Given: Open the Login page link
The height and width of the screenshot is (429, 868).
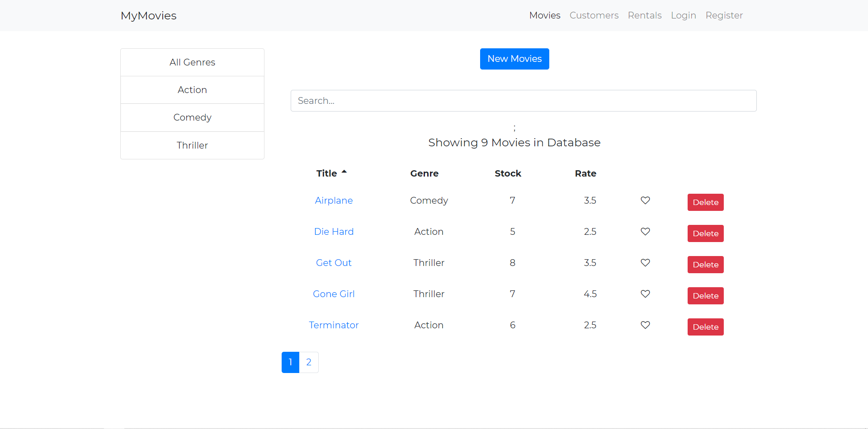Looking at the screenshot, I should tap(683, 15).
